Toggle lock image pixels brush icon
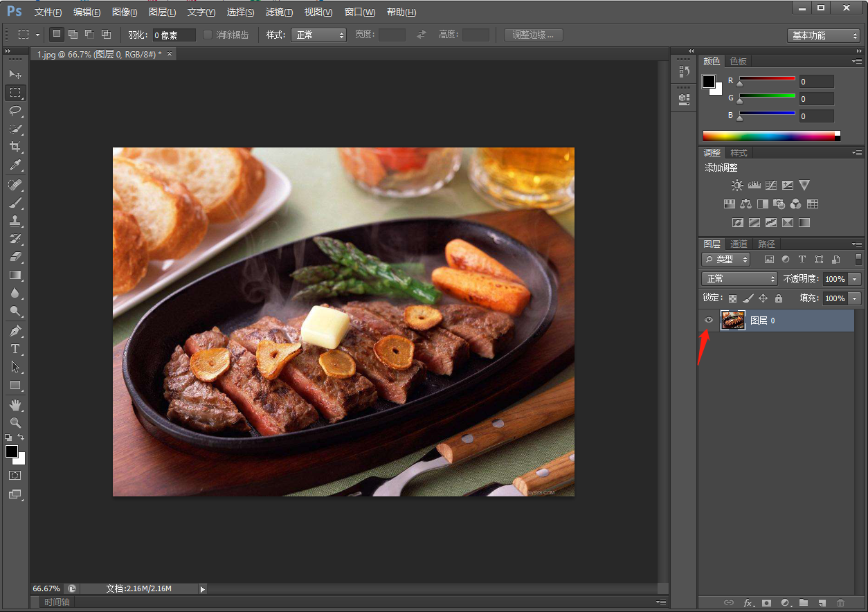Screen dimensions: 868x612 pos(748,298)
